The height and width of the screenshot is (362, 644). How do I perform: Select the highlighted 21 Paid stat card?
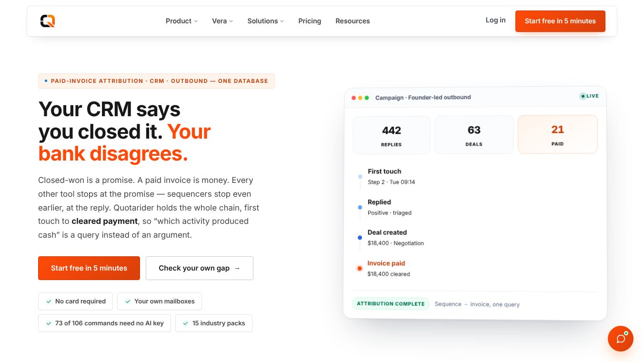(x=557, y=134)
